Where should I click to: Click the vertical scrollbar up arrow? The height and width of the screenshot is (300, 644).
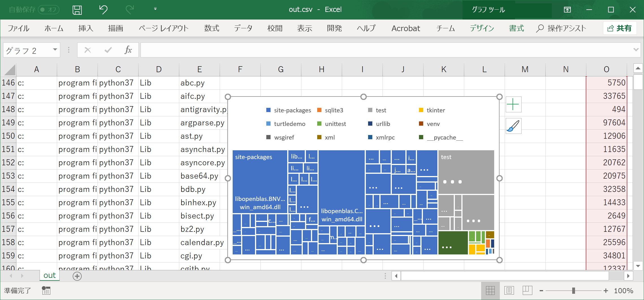click(x=638, y=68)
